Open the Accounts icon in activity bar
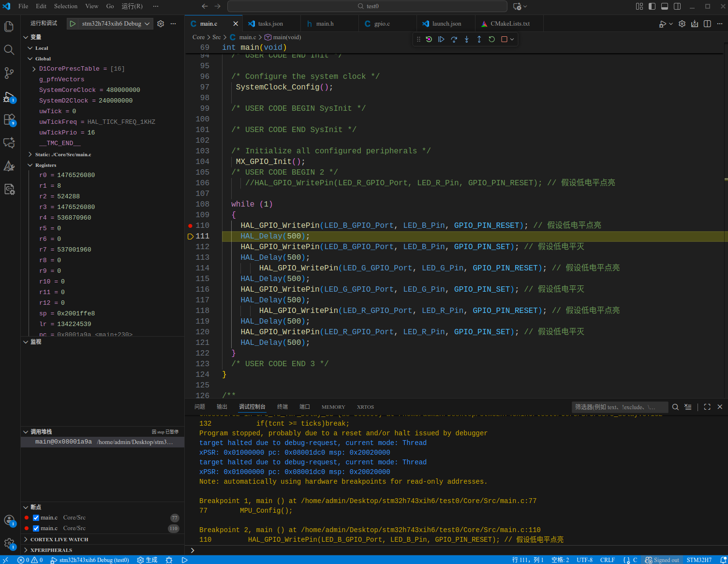This screenshot has width=728, height=564. tap(9, 520)
